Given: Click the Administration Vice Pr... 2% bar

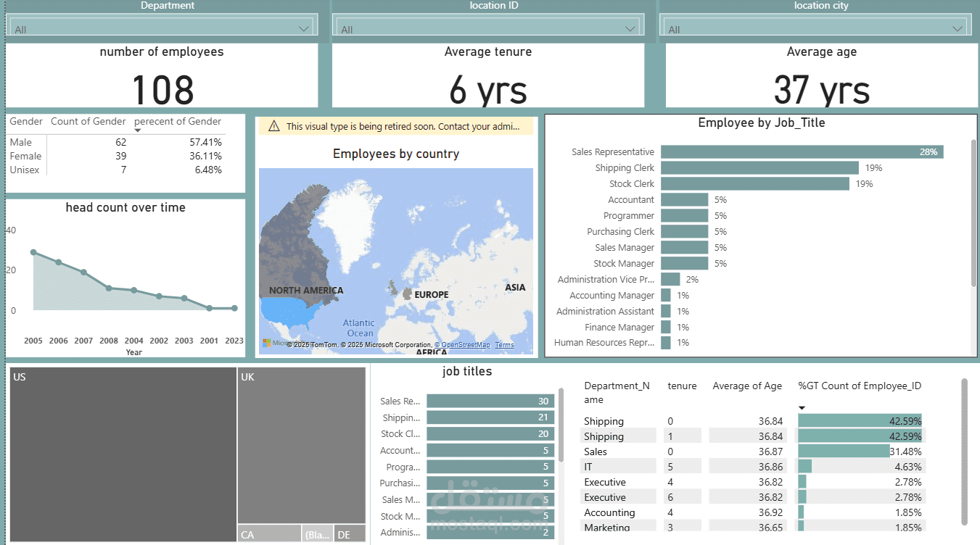Looking at the screenshot, I should 670,280.
